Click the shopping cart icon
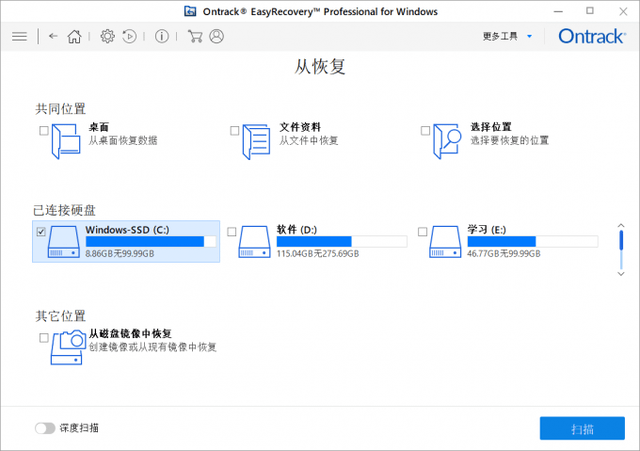Viewport: 640px width, 451px height. click(x=195, y=36)
